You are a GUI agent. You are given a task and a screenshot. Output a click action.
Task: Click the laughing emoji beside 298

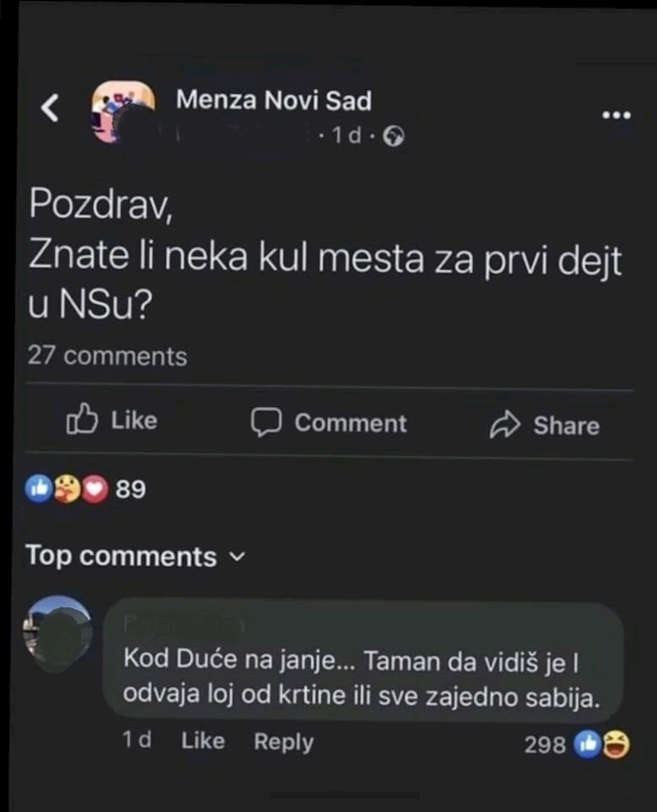coord(617,745)
